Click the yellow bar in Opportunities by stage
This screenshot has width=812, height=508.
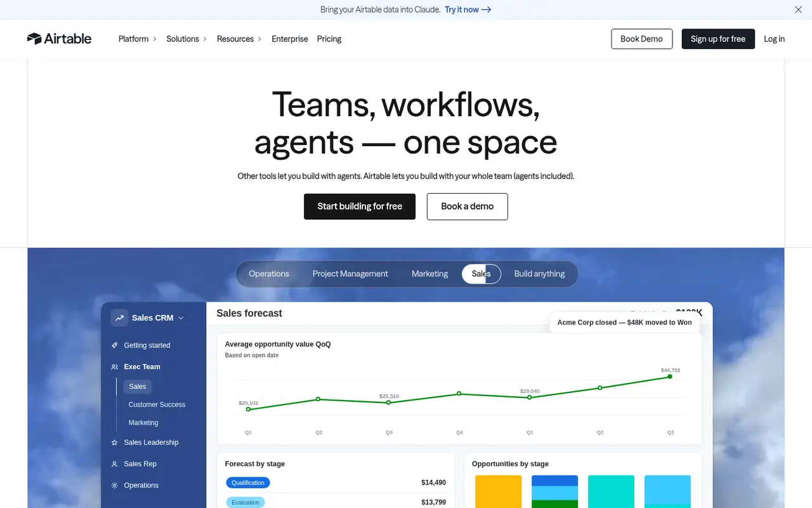point(499,491)
